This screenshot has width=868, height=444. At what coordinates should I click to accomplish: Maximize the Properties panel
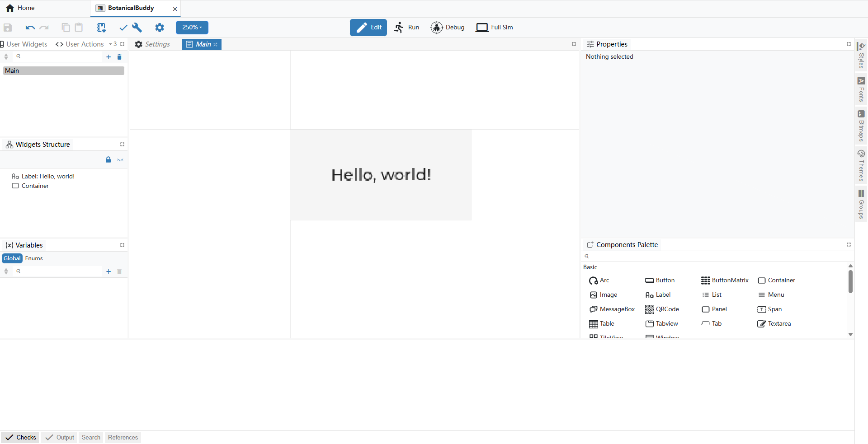(x=849, y=44)
